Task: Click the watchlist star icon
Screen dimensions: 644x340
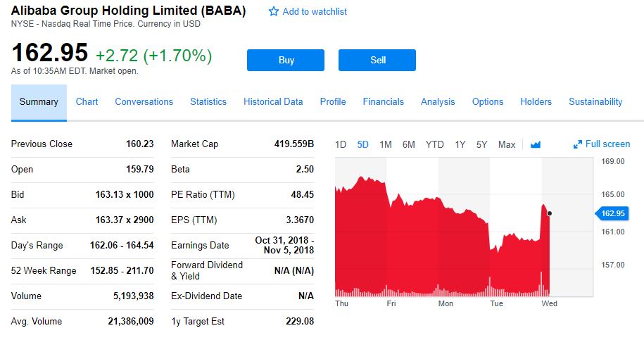Action: tap(274, 11)
